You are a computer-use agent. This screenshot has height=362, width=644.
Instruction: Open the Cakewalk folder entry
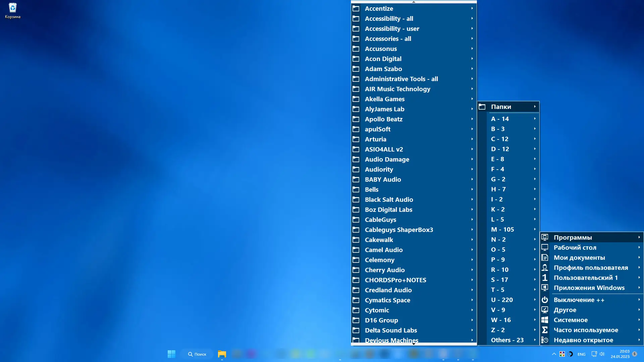[x=379, y=240]
